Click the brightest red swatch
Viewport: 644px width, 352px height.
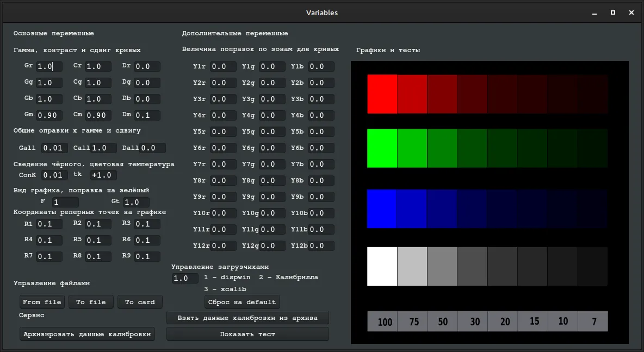point(382,94)
